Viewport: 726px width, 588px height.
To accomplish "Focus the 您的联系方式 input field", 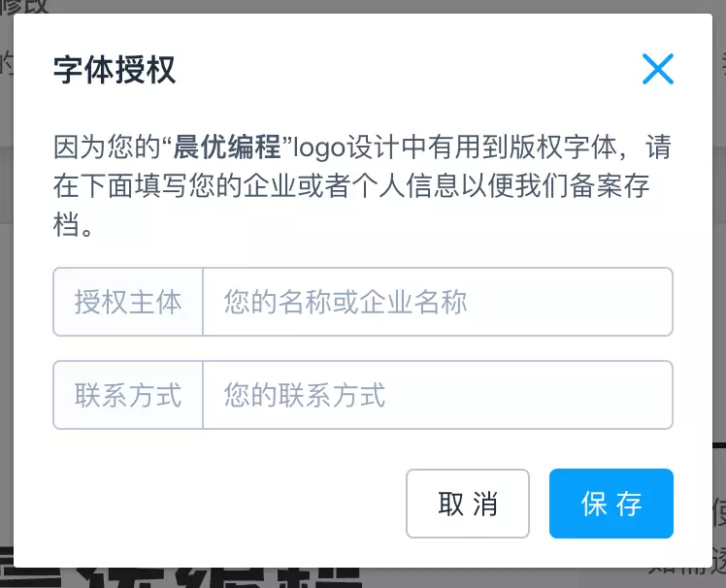I will [x=438, y=395].
